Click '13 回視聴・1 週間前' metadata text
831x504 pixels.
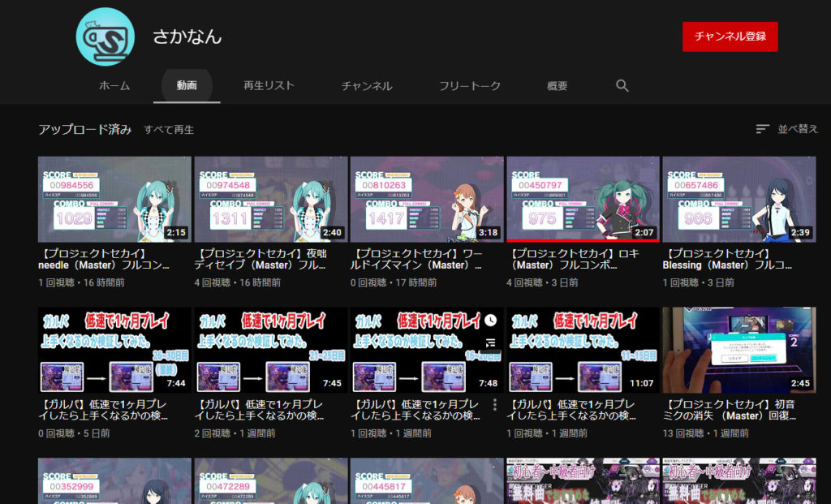[x=705, y=433]
